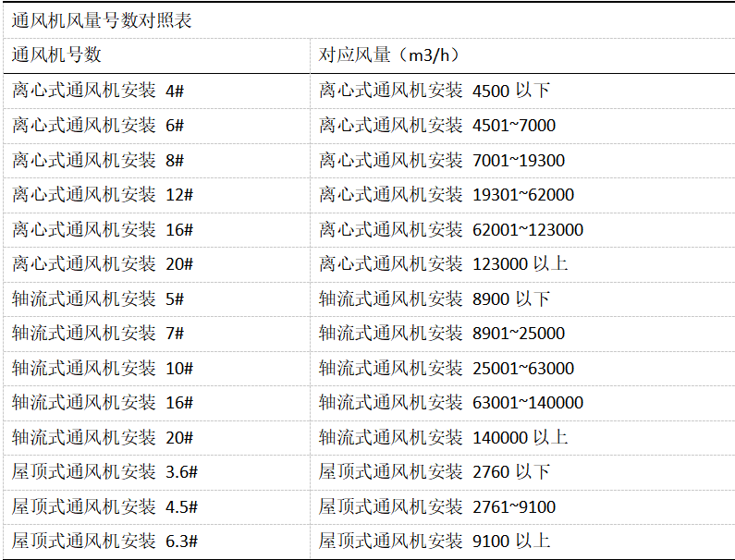Click the 123000 以上 airflow cell
The height and width of the screenshot is (560, 735).
[444, 264]
